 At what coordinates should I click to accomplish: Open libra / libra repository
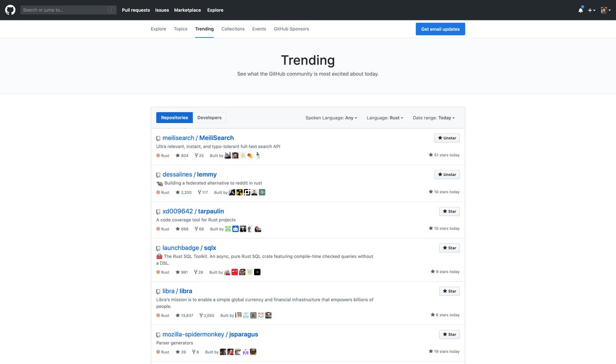(x=178, y=291)
